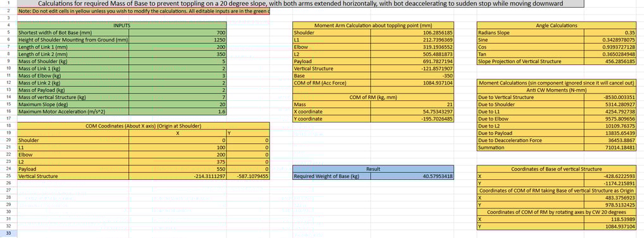The width and height of the screenshot is (644, 238).
Task: Click the COM of RM (Acc Force) value
Action: [412, 83]
